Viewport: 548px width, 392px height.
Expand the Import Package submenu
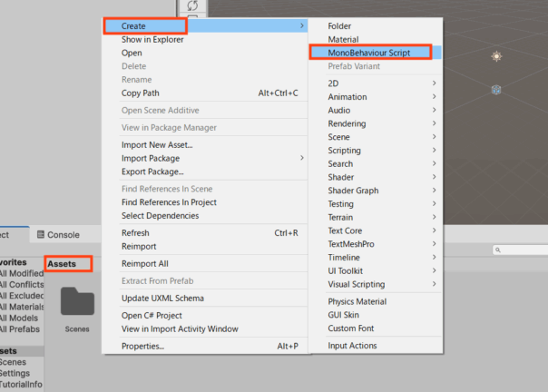(x=151, y=158)
